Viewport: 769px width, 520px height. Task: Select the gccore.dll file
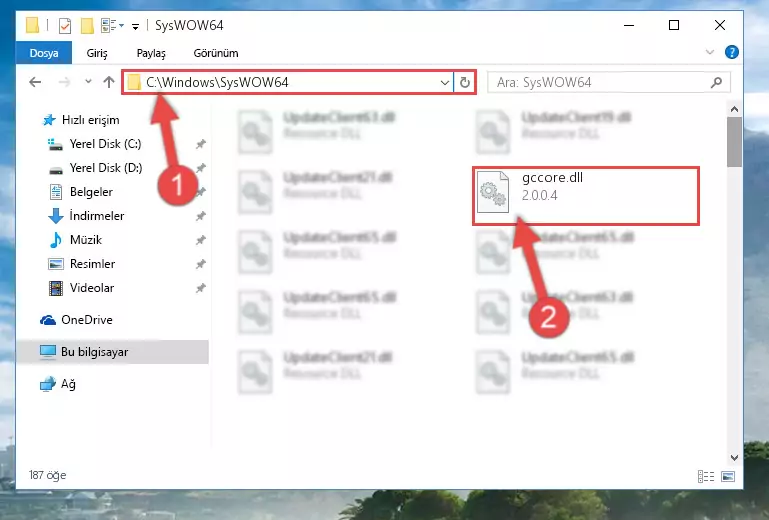coord(586,196)
